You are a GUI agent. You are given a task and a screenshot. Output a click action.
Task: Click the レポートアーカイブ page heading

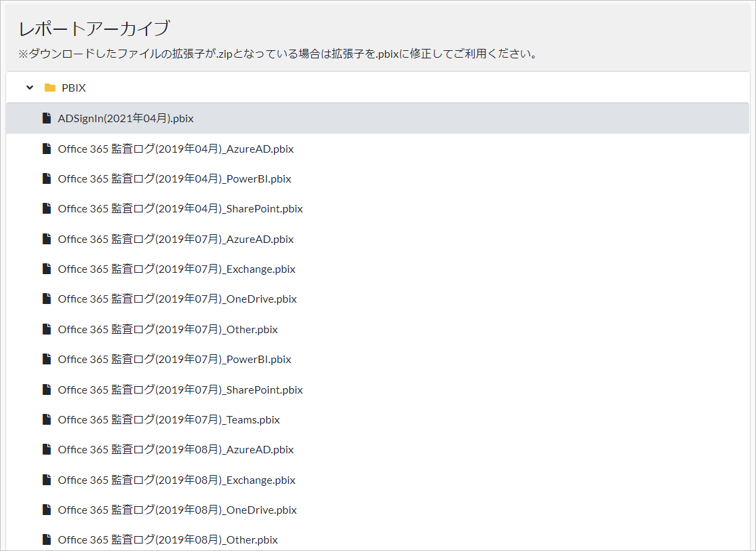click(94, 28)
